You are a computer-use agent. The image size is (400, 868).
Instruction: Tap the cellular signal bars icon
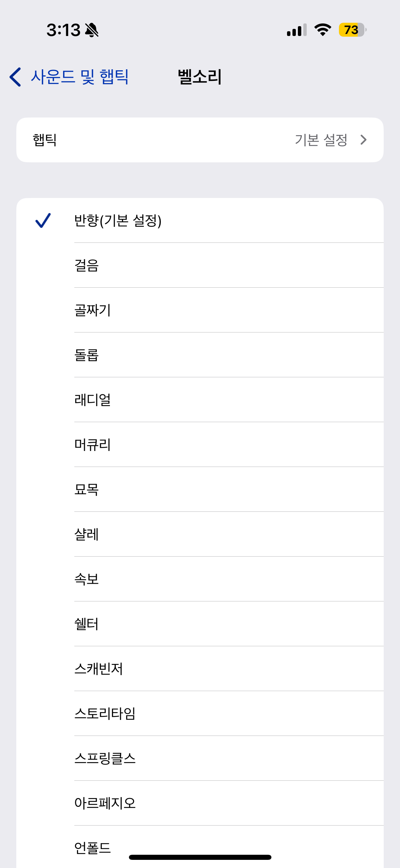(x=297, y=30)
